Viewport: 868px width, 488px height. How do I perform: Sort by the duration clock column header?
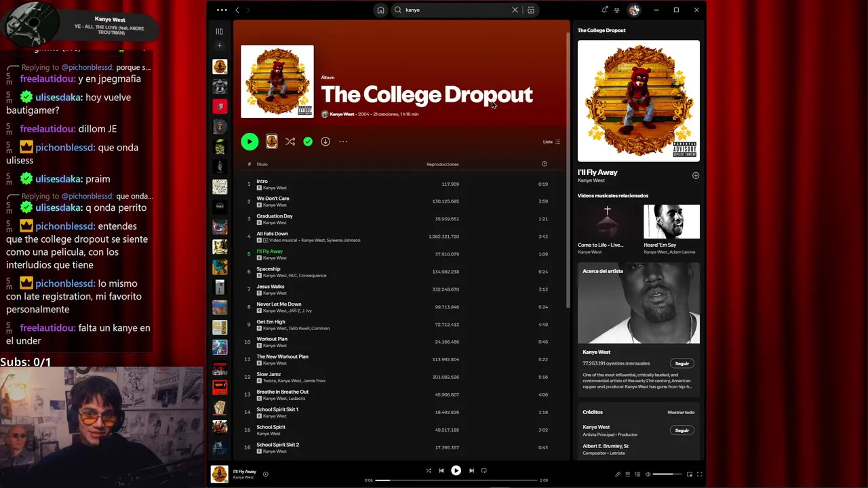coord(544,164)
